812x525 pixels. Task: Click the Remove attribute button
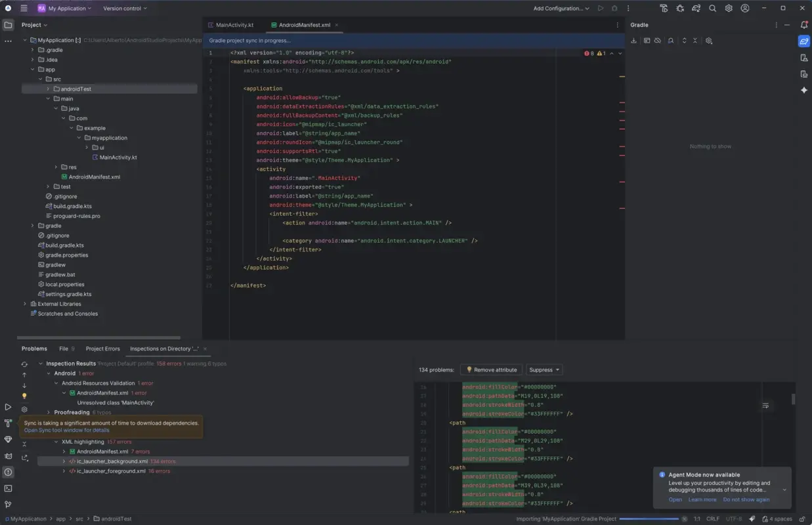click(491, 369)
